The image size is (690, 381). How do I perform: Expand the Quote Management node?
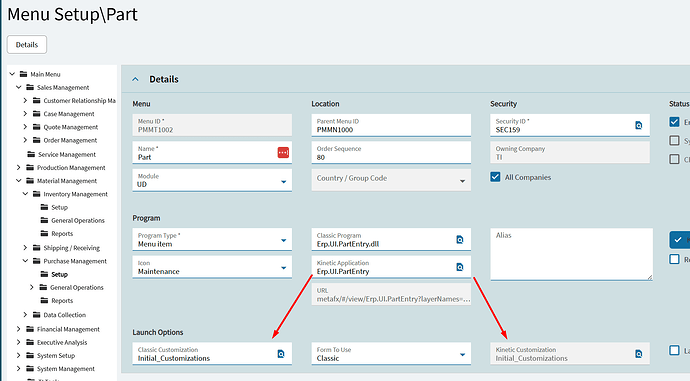tap(25, 127)
